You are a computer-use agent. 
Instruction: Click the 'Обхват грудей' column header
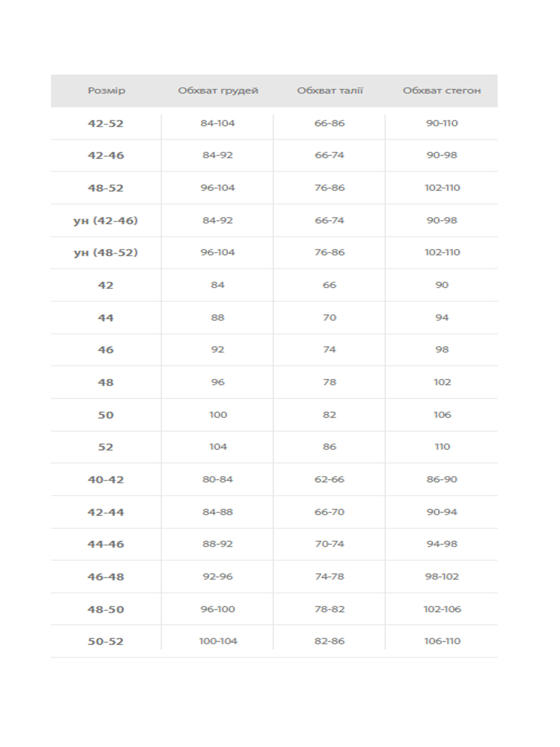point(218,90)
